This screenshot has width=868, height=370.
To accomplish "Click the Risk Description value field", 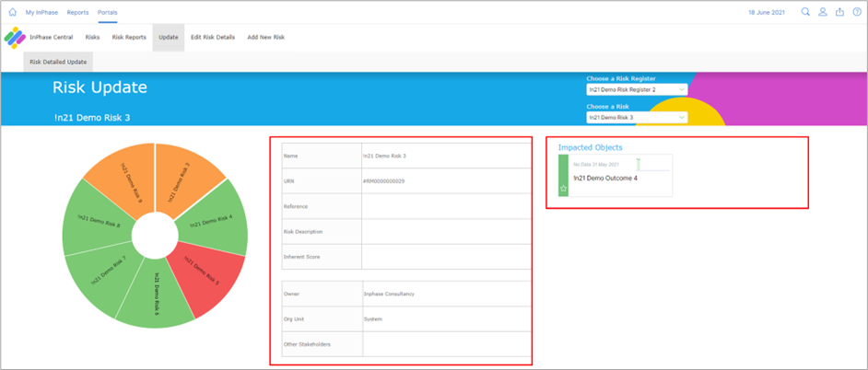I will click(446, 231).
